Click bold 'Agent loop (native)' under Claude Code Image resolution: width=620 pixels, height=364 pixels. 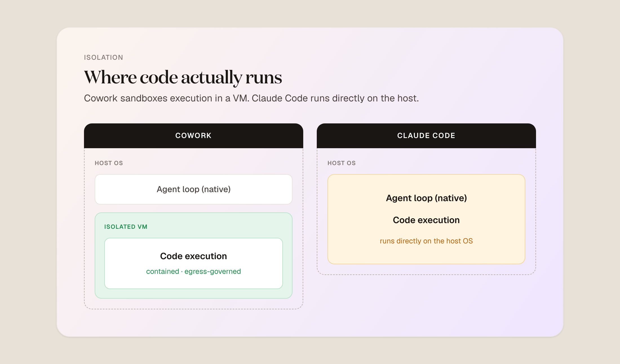[x=426, y=198]
